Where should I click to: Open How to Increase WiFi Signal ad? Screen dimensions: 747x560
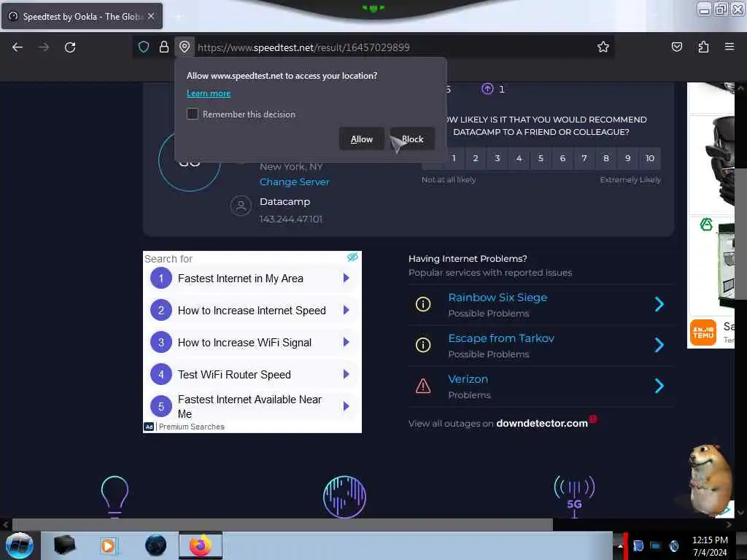click(x=252, y=343)
